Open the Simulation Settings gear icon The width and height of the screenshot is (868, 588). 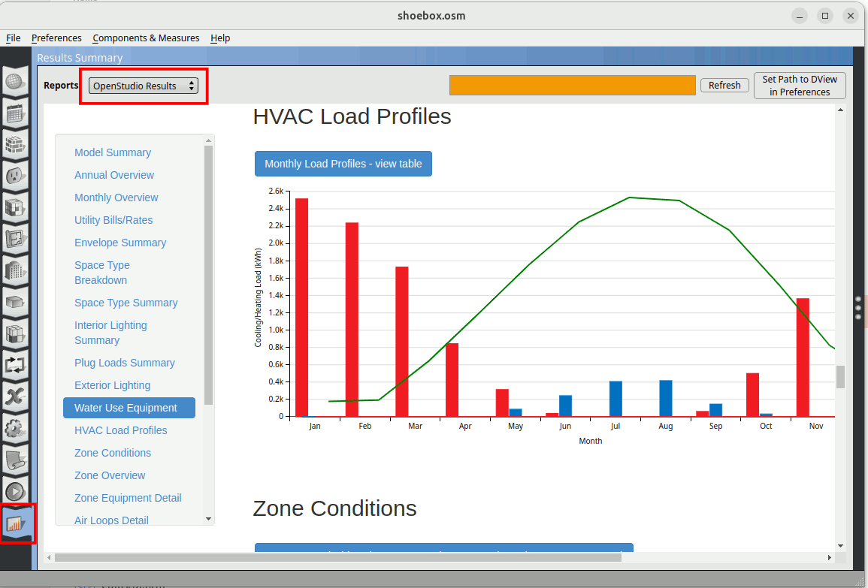click(16, 428)
